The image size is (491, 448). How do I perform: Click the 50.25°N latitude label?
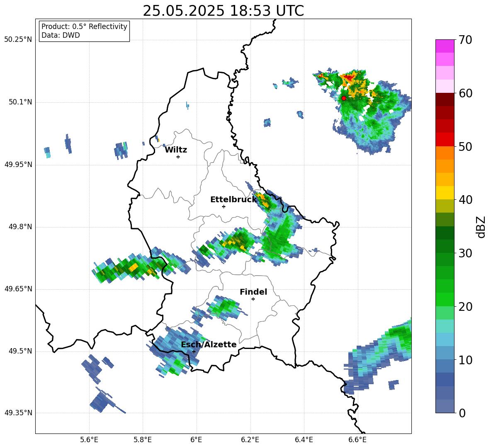click(18, 40)
